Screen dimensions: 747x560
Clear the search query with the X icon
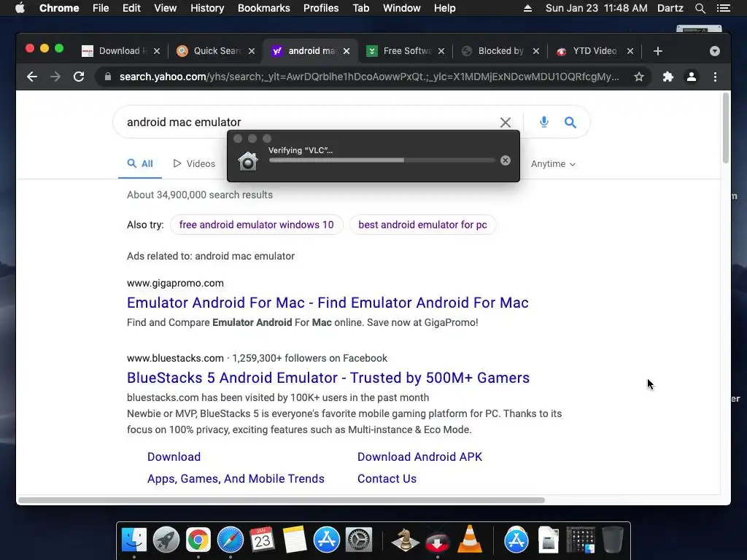point(505,122)
